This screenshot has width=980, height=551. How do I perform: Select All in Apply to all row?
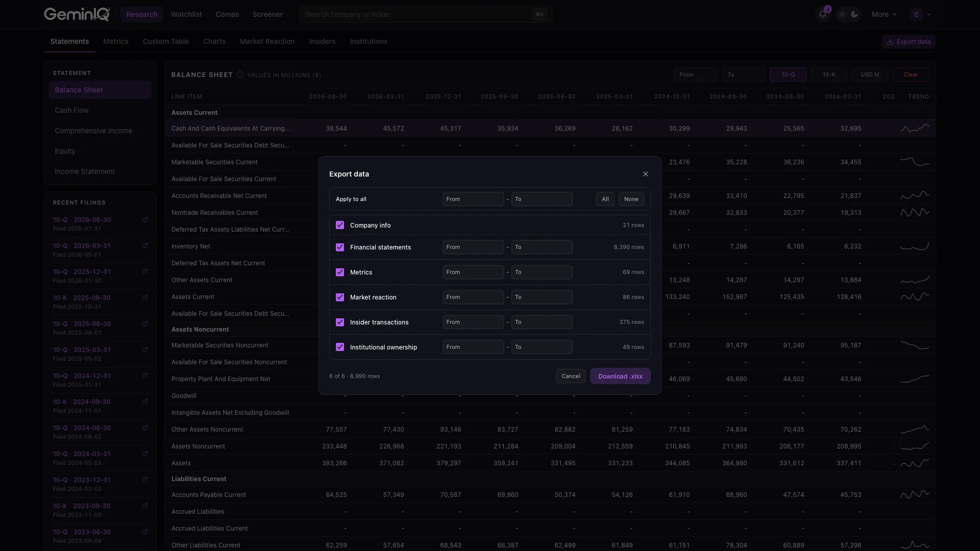[605, 199]
